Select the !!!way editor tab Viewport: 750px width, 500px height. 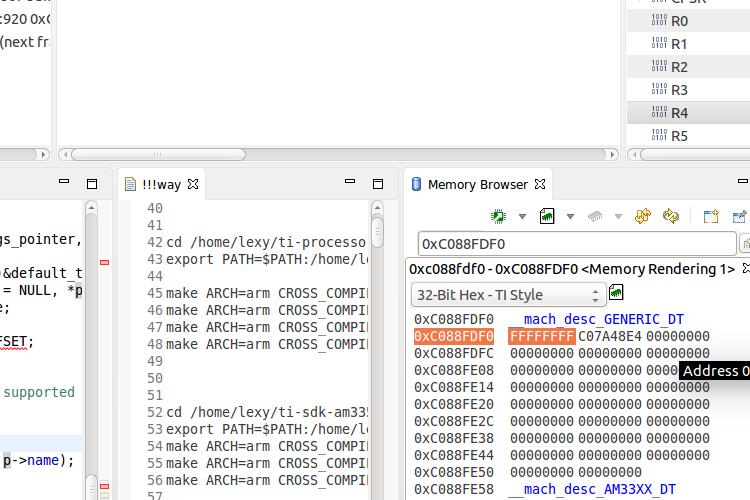(x=160, y=184)
